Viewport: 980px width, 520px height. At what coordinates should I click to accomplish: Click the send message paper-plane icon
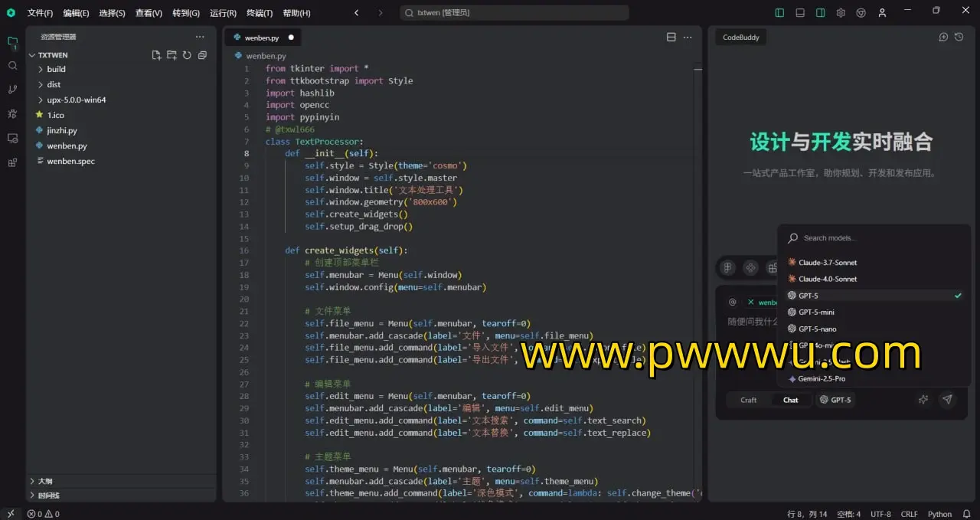[x=947, y=400]
